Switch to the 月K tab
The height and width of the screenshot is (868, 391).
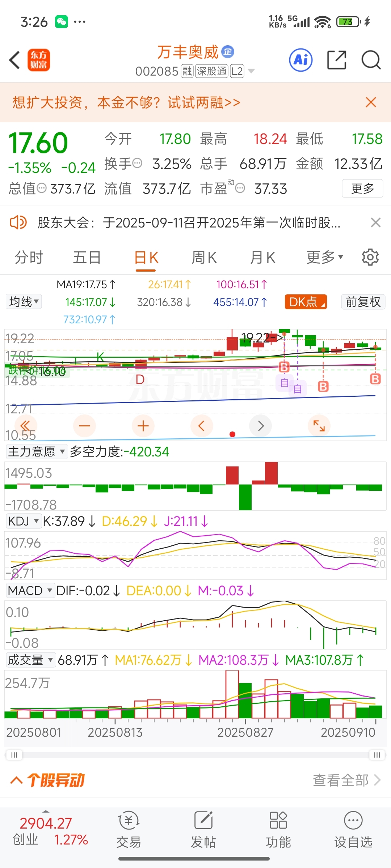click(263, 258)
